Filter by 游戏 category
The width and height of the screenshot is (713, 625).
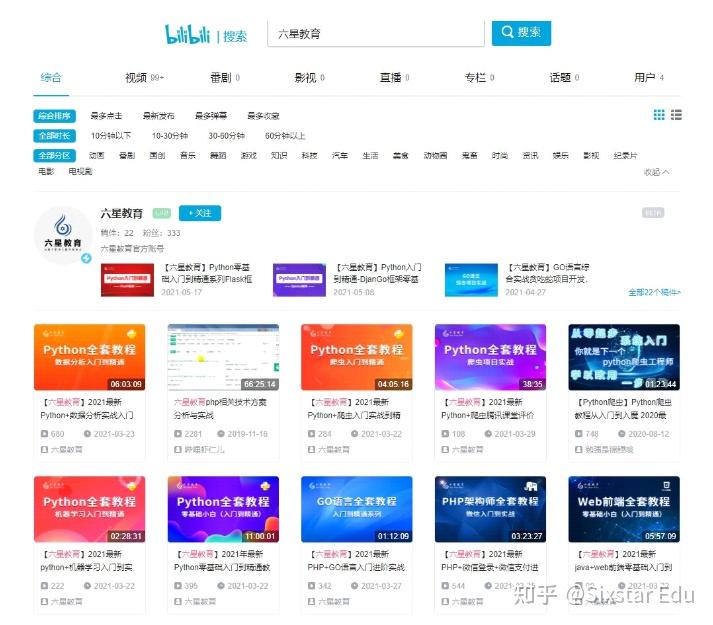point(248,156)
